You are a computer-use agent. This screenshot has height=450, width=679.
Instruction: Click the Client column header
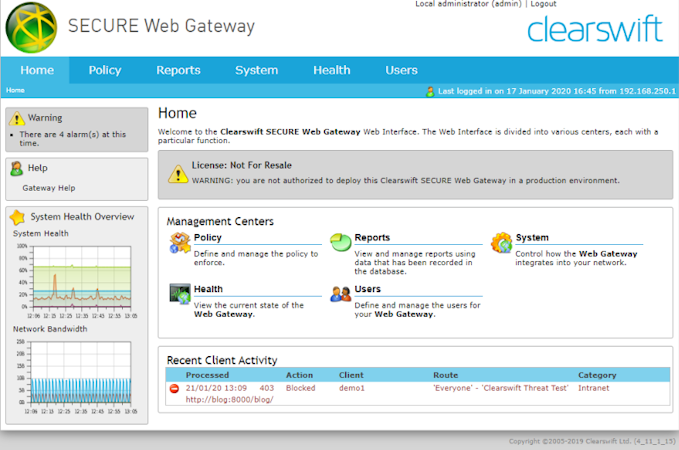(351, 375)
